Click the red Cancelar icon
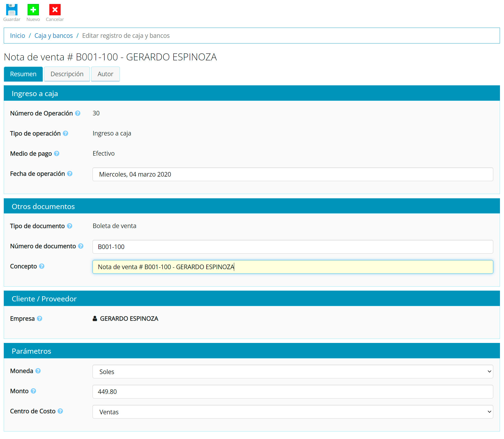504x439 pixels. coord(55,10)
